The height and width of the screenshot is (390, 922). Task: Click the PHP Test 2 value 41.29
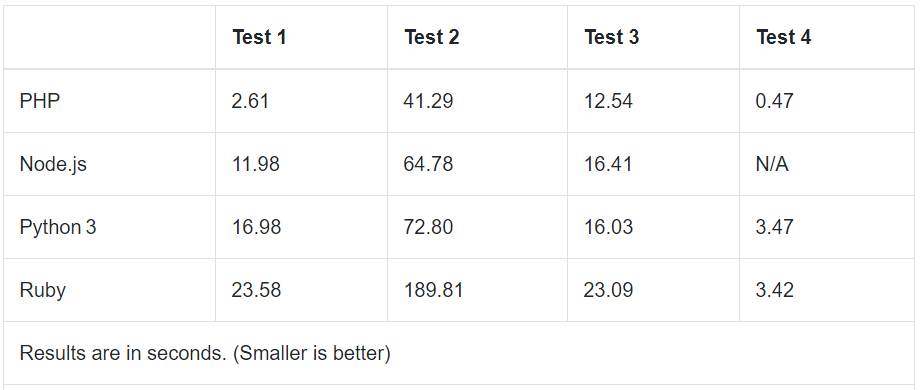pos(428,101)
